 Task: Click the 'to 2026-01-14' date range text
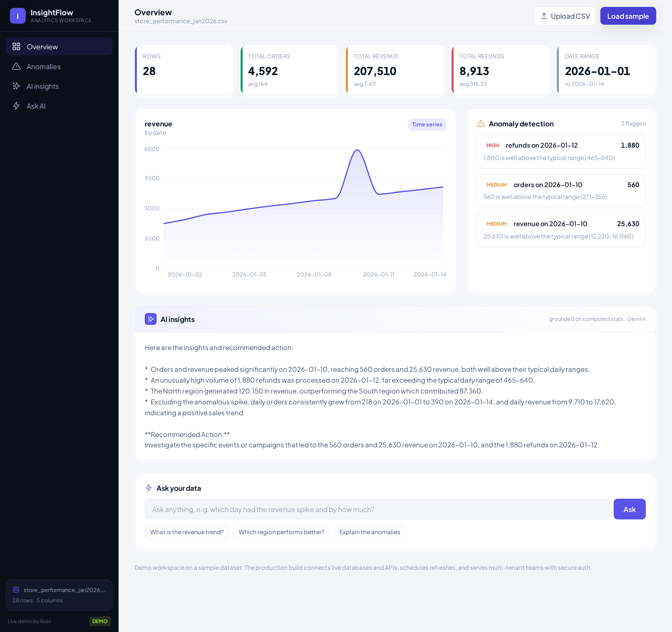585,84
